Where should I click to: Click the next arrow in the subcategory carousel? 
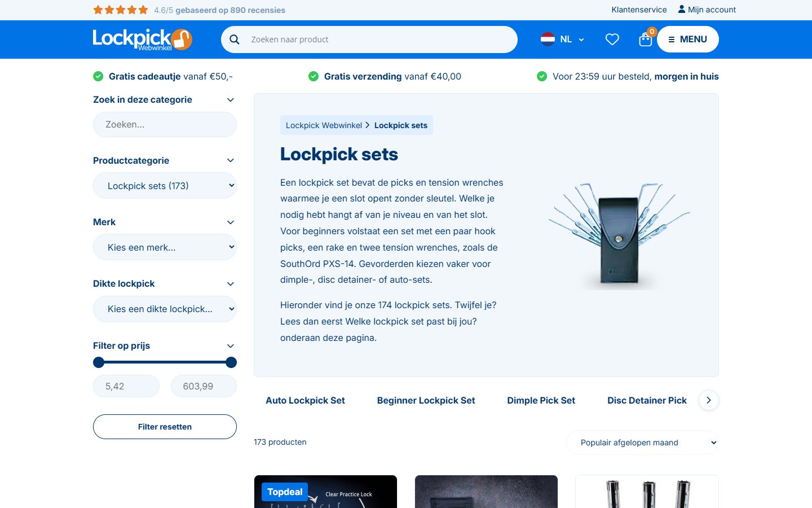tap(709, 400)
